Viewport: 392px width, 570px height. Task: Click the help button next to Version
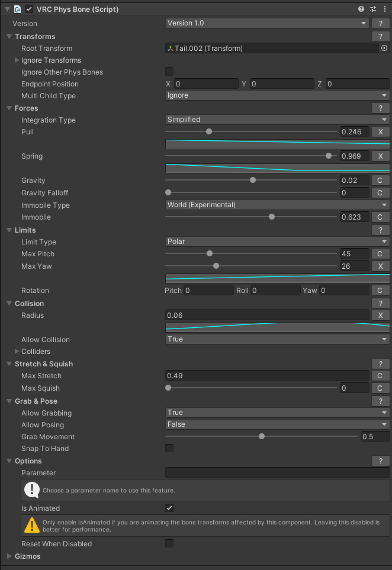(x=380, y=23)
